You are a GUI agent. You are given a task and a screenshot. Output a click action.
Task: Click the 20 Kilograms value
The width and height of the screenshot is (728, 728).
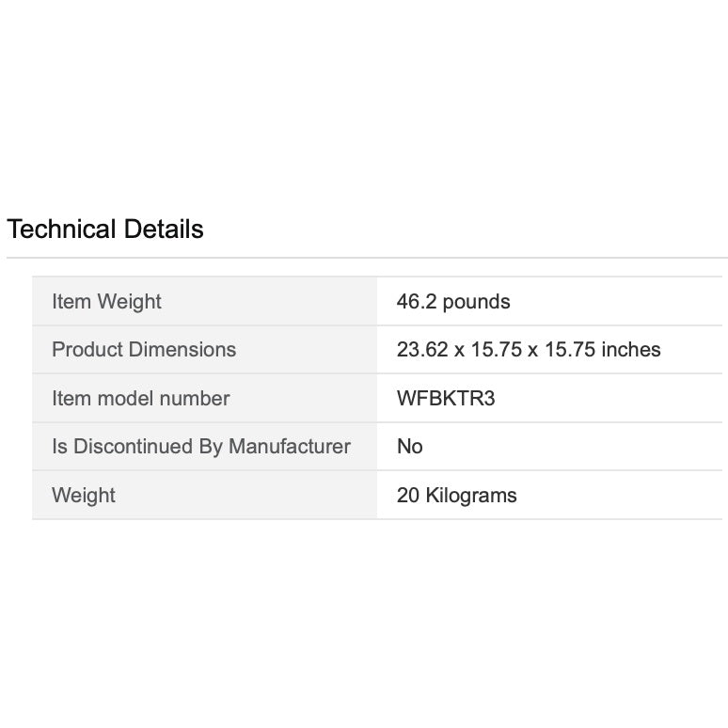456,496
